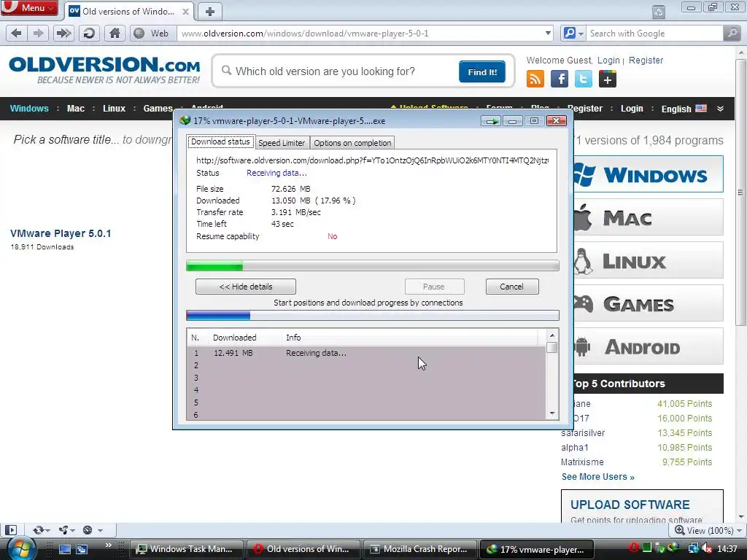The width and height of the screenshot is (747, 560).
Task: Open the View 100% zoom dropdown
Action: pos(708,531)
